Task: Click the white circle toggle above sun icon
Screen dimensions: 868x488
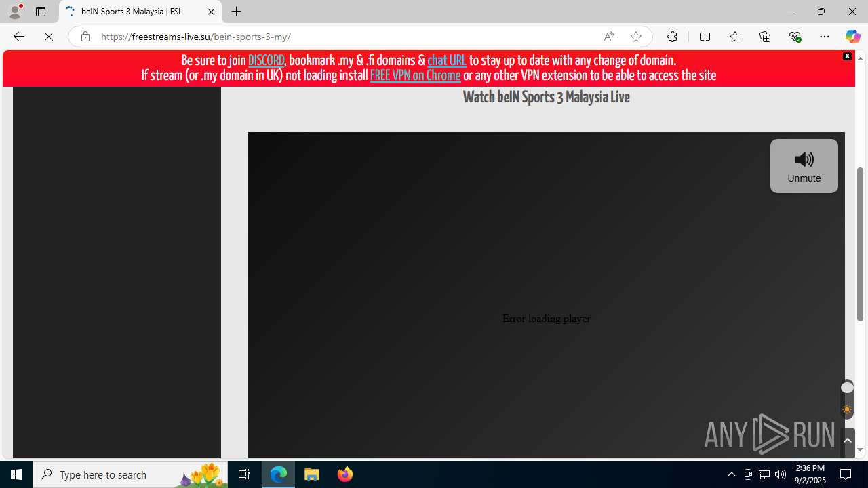Action: pyautogui.click(x=847, y=388)
